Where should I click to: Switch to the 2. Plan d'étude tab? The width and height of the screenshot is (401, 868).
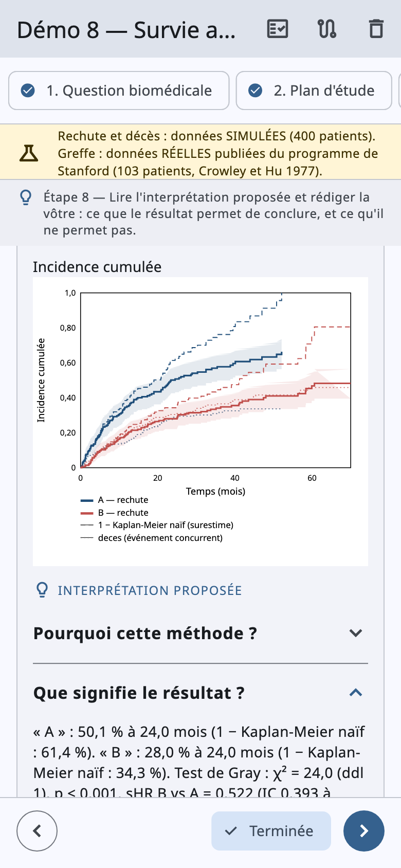(x=314, y=91)
